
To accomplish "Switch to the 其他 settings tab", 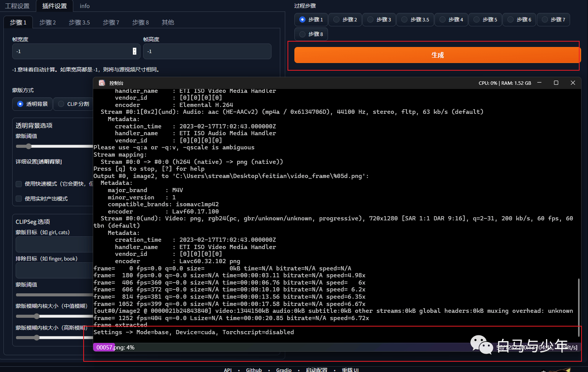I will pyautogui.click(x=168, y=23).
